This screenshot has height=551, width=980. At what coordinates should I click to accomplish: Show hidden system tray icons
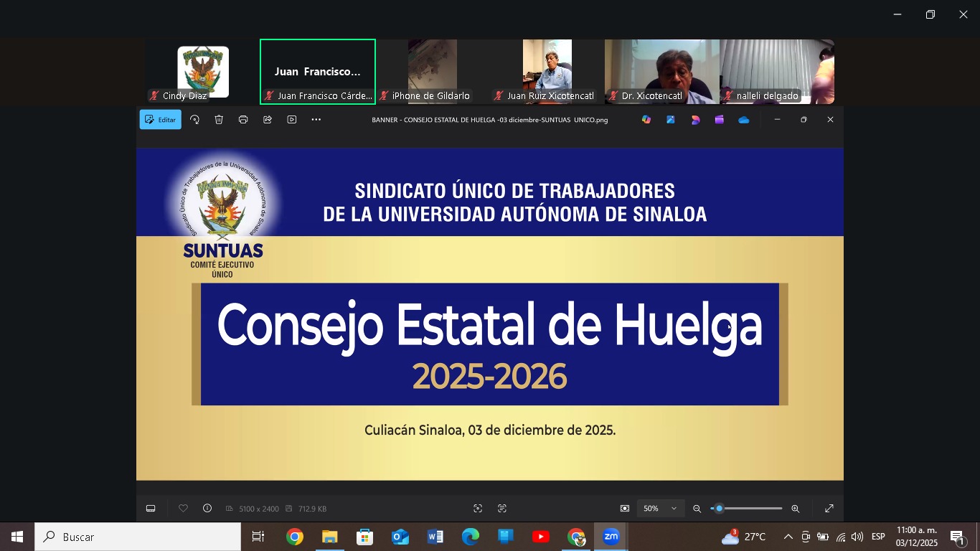click(x=788, y=537)
